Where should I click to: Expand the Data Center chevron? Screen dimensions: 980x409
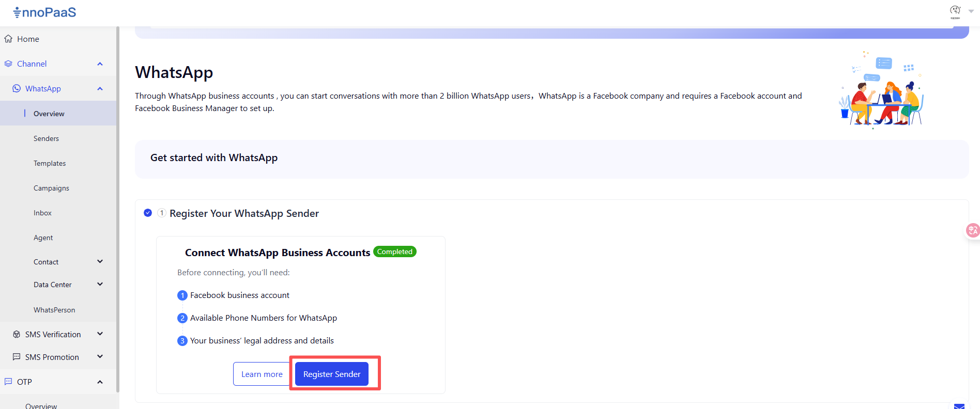click(x=100, y=284)
